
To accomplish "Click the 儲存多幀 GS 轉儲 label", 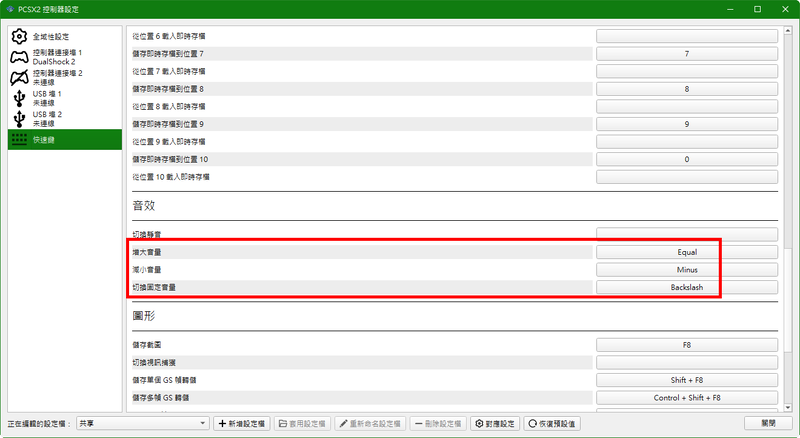I will [x=161, y=398].
